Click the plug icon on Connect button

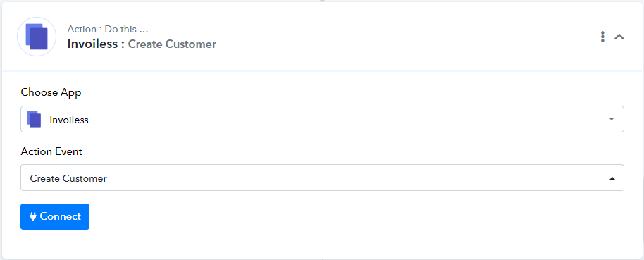pyautogui.click(x=33, y=216)
